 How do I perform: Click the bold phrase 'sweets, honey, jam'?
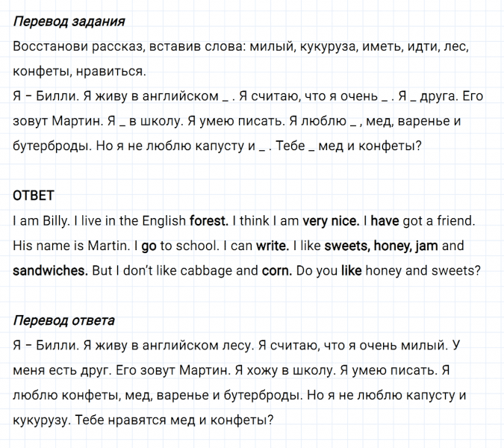tap(381, 246)
